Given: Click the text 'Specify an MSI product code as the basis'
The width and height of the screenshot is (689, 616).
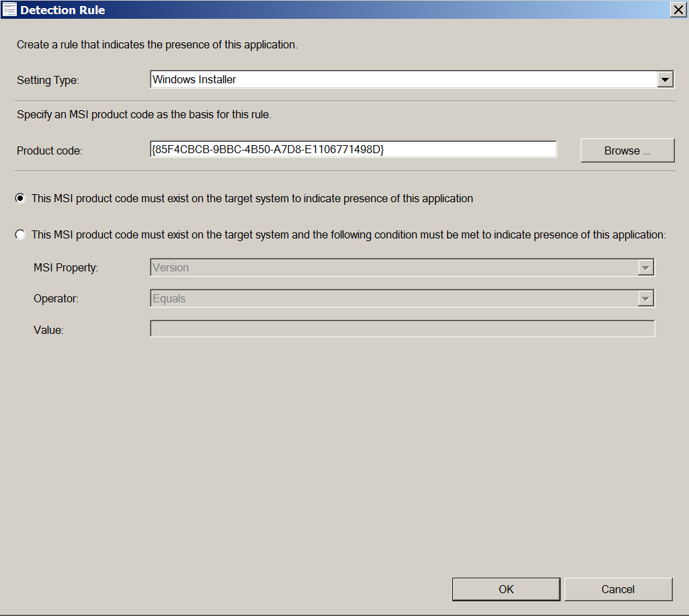Looking at the screenshot, I should 108,115.
